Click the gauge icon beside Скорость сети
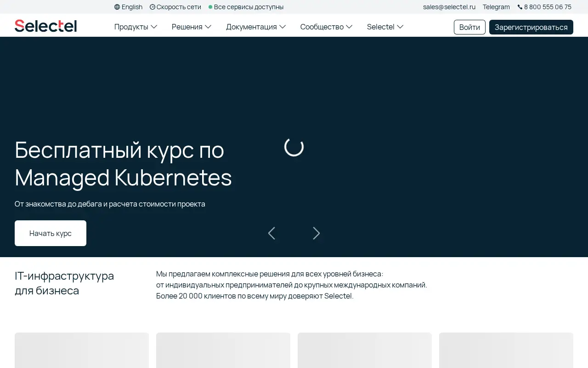The width and height of the screenshot is (588, 368). coord(153,7)
